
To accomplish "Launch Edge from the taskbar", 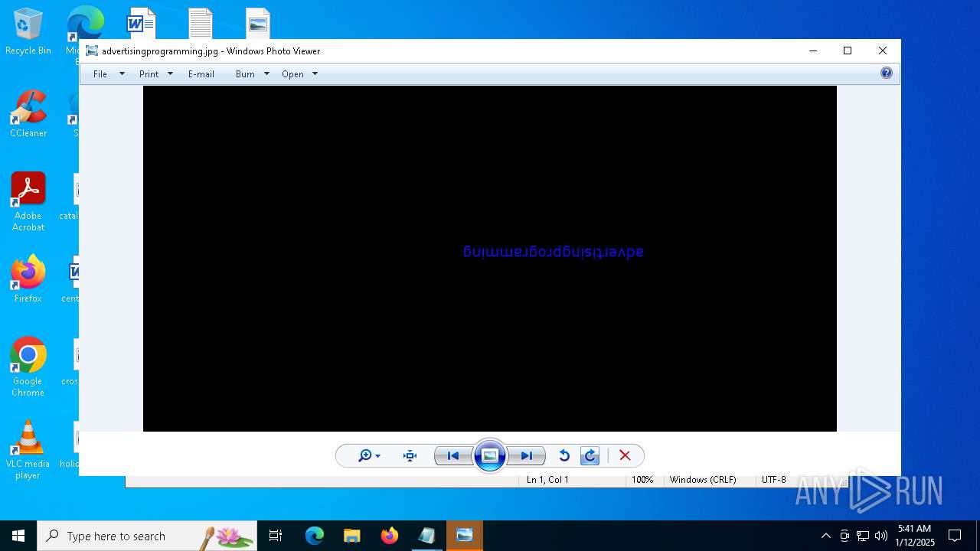I will [x=315, y=536].
